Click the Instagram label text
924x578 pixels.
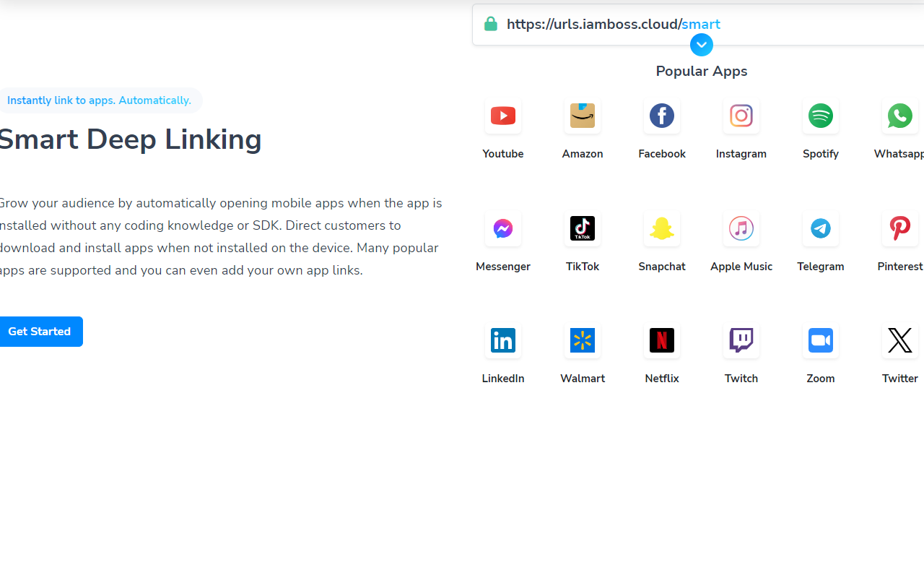point(741,154)
